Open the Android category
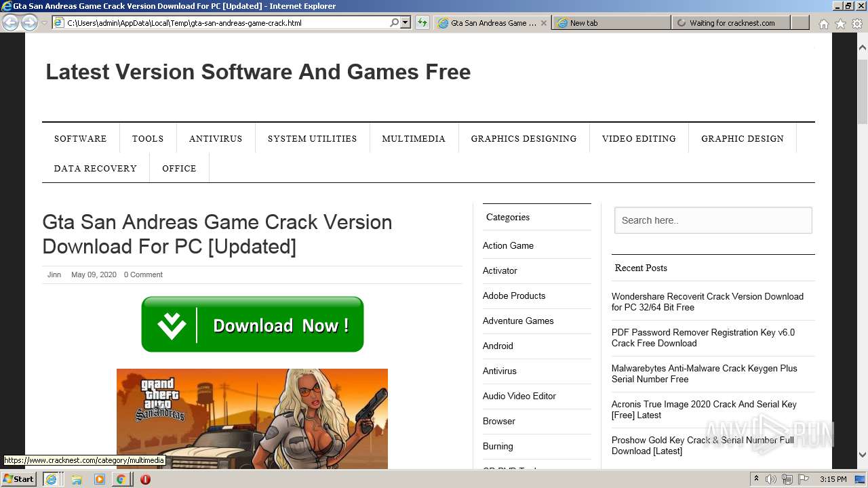The width and height of the screenshot is (868, 488). pos(498,346)
